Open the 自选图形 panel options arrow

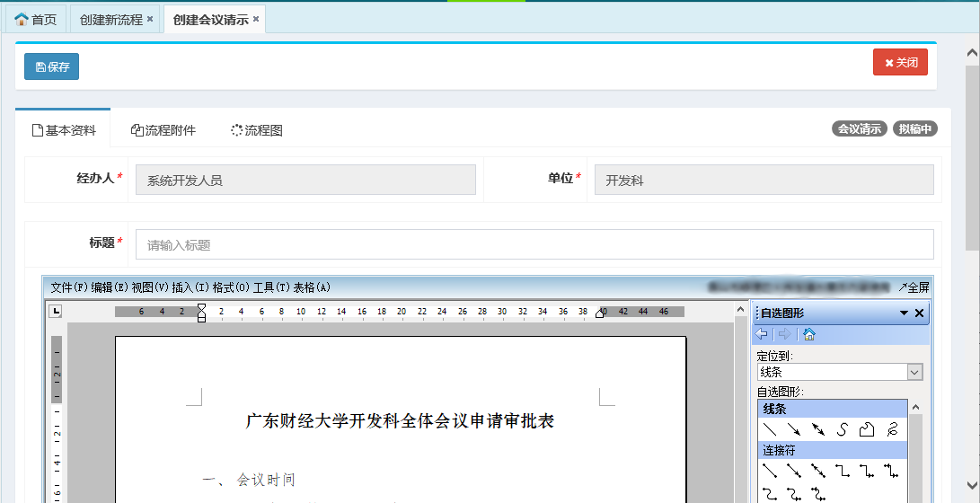pos(904,313)
